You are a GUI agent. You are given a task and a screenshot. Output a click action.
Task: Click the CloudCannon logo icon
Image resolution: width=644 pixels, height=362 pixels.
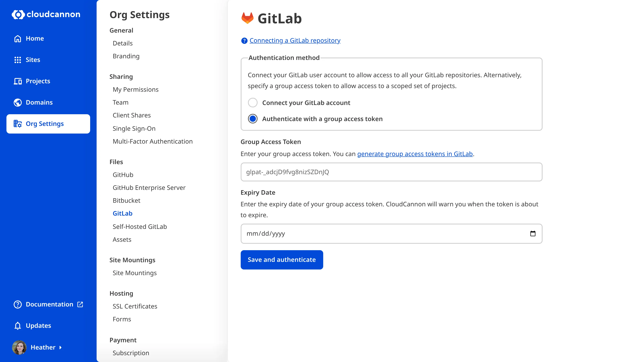point(18,14)
